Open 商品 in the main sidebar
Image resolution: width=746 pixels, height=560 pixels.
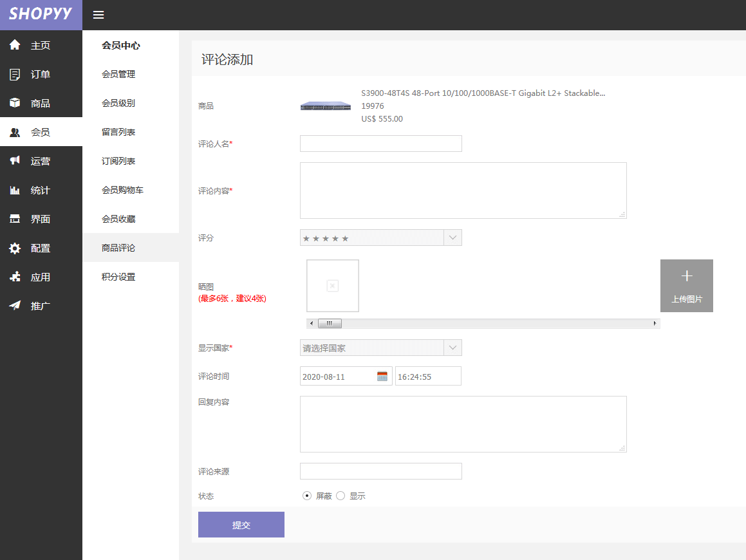(41, 103)
